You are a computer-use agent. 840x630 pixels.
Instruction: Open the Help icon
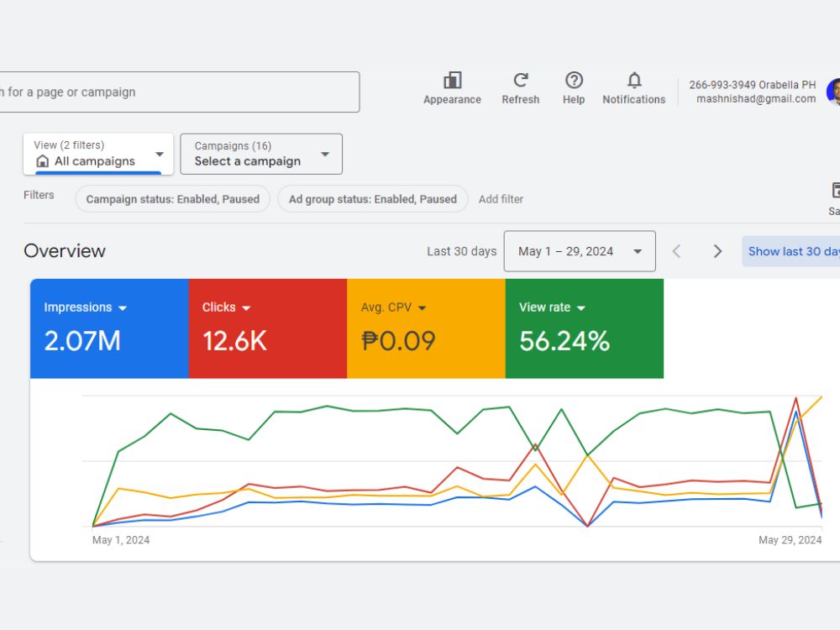point(574,81)
